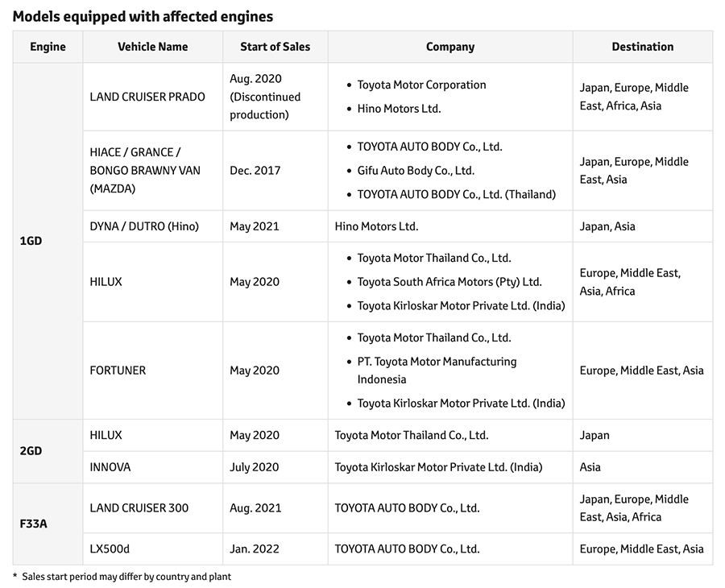
Task: Click the 2GD engine cell
Action: click(31, 451)
